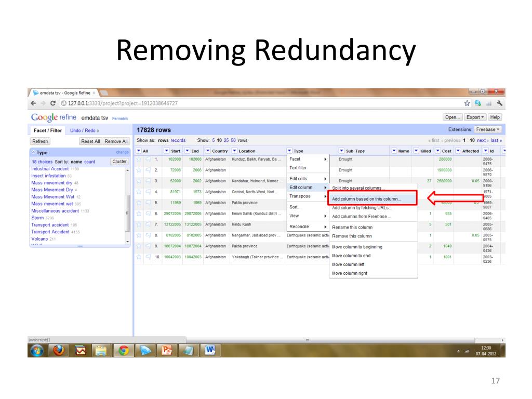Open the Killed column dropdown arrow
This screenshot has width=532, height=399.
[416, 151]
